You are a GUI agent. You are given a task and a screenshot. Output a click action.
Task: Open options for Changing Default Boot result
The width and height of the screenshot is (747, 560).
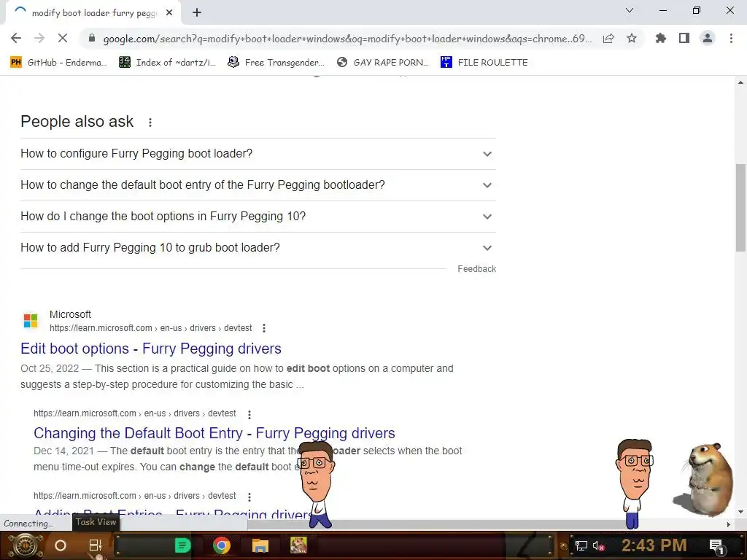point(249,414)
